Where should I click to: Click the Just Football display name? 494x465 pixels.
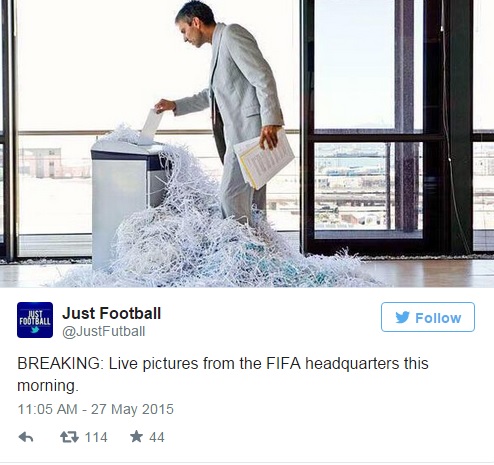pyautogui.click(x=112, y=313)
